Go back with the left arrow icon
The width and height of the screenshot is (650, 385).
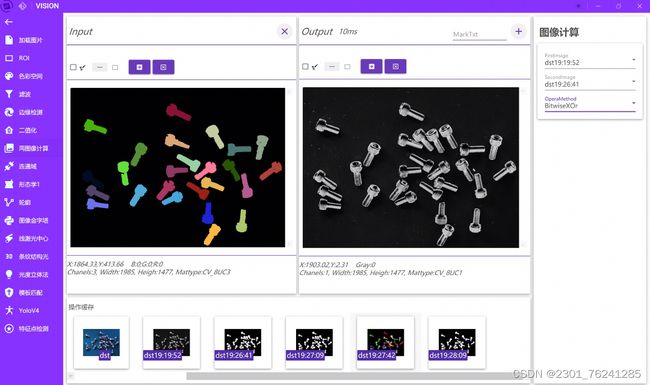coord(9,22)
